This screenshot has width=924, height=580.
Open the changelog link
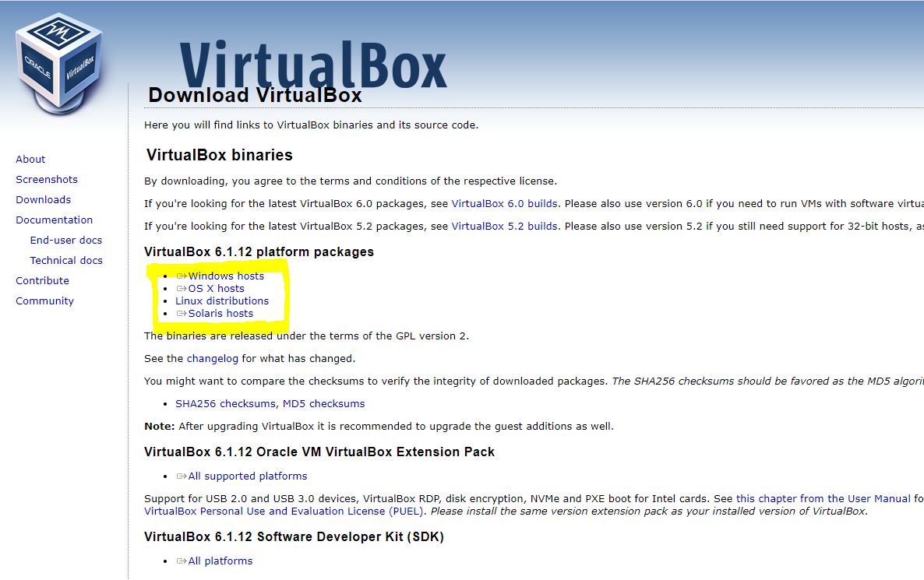tap(213, 359)
